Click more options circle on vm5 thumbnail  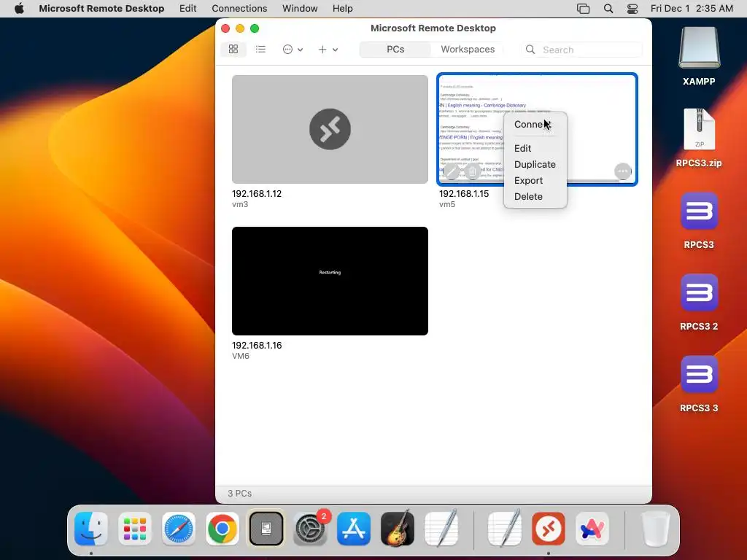tap(623, 171)
